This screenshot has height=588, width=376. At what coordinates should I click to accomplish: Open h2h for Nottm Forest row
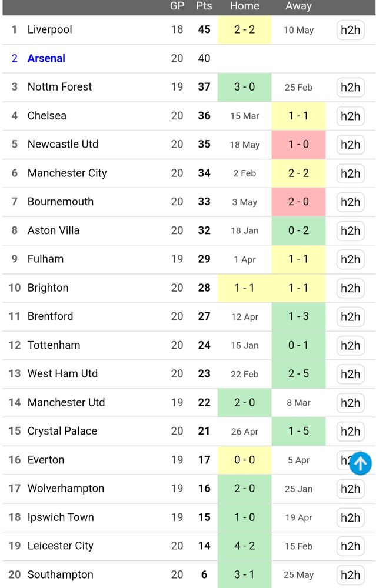tap(350, 88)
